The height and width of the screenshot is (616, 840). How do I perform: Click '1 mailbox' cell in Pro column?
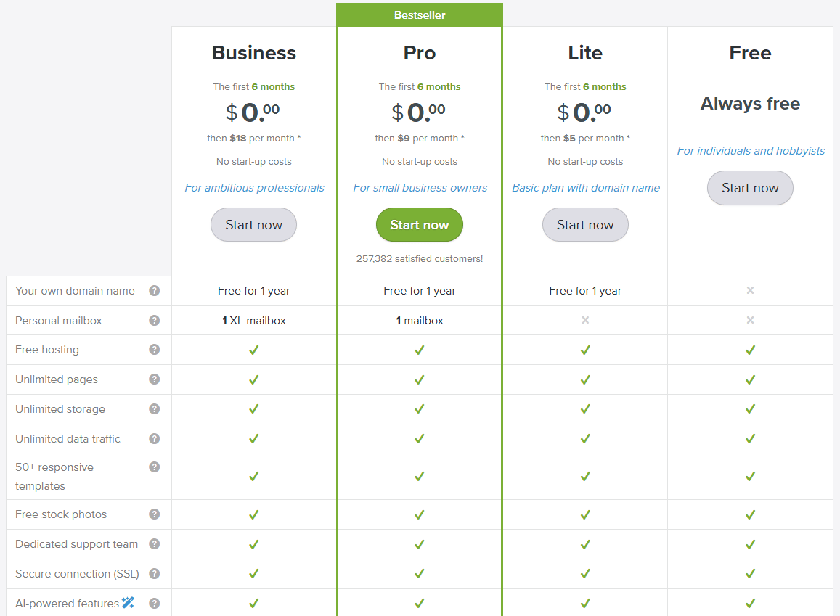point(420,321)
